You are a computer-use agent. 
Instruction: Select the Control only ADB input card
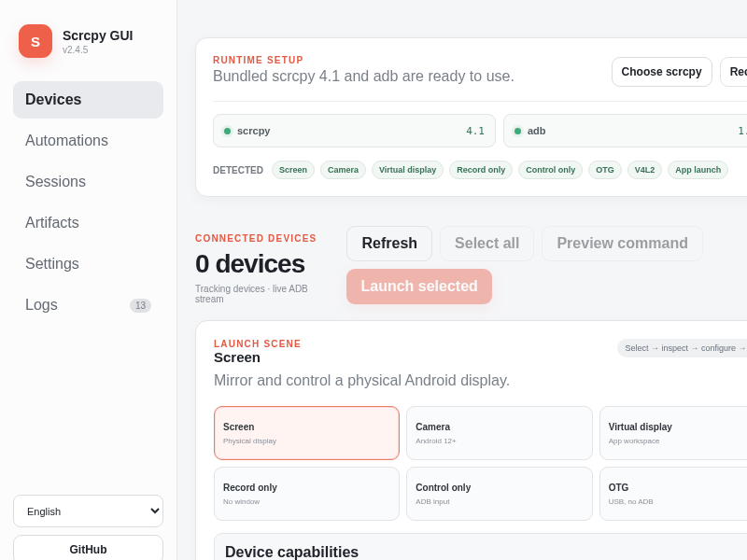(x=500, y=494)
